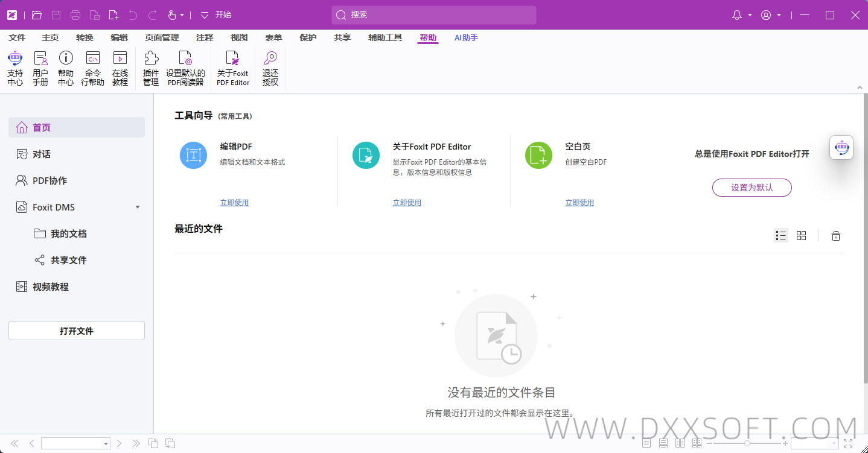
Task: Launch Online Tutorials (在线教程) from ribbon
Action: pos(120,68)
